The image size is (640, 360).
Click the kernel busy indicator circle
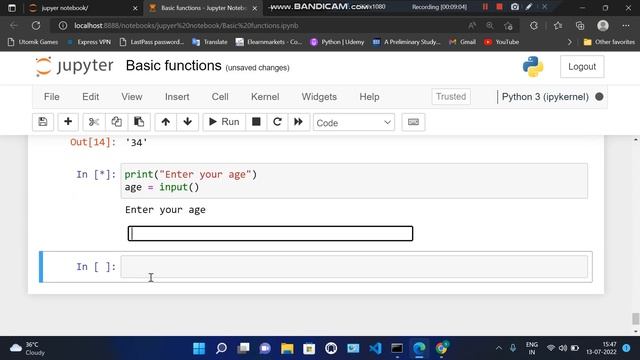point(599,97)
